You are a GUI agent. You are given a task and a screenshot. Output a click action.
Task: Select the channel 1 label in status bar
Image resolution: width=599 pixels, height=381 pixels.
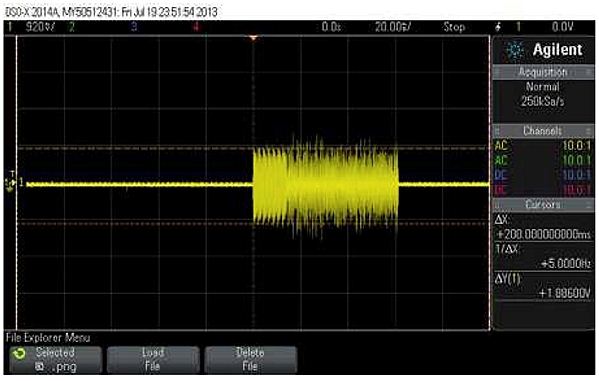click(x=10, y=27)
